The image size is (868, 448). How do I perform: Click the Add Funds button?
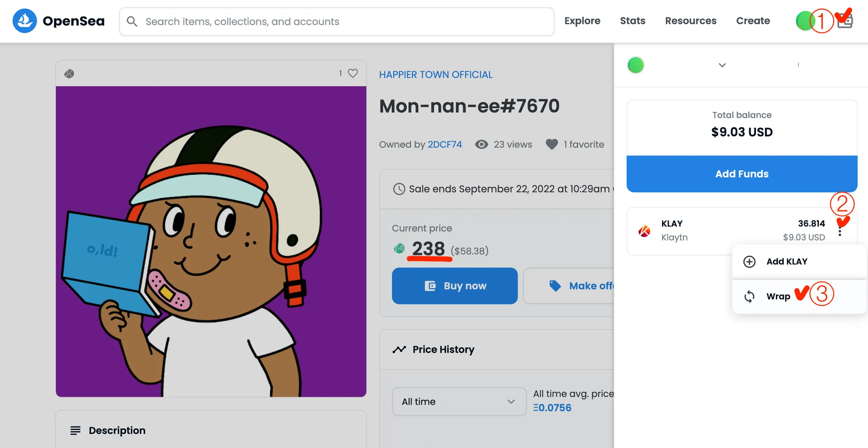(742, 174)
